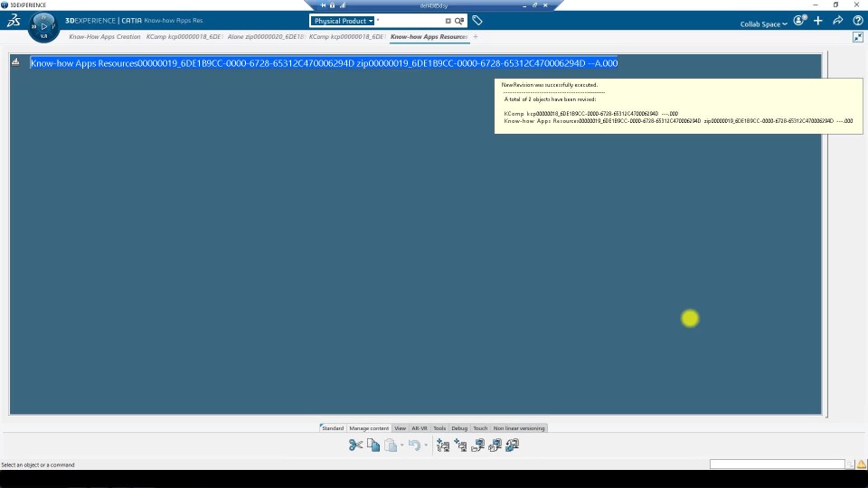
Task: Open the AR-VR toolbar section
Action: click(420, 428)
